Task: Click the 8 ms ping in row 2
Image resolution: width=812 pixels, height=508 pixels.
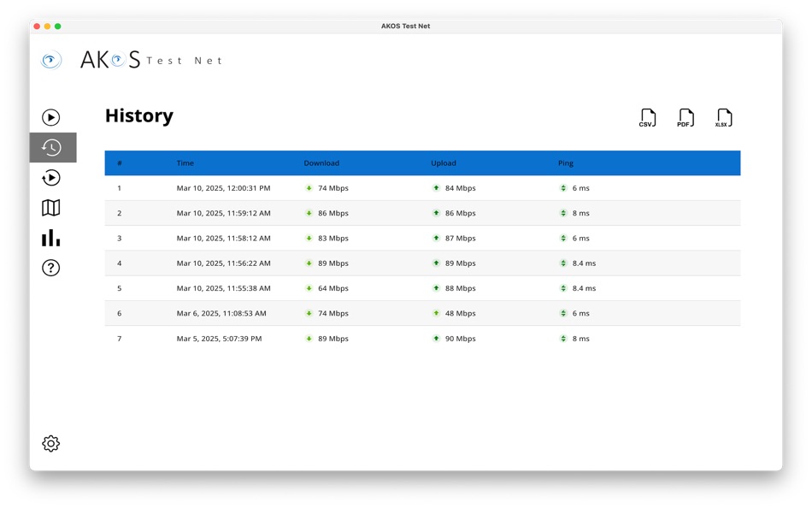Action: pos(581,213)
